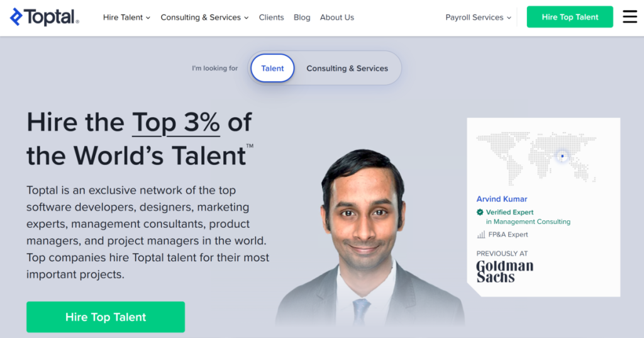The image size is (644, 338).
Task: Expand the Consulting & Services nav dropdown
Action: 204,18
